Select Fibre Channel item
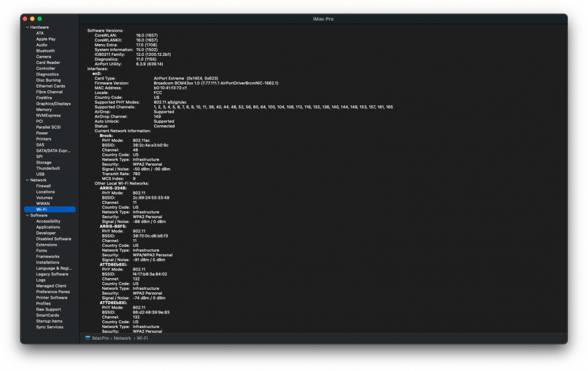The image size is (588, 371). point(49,92)
